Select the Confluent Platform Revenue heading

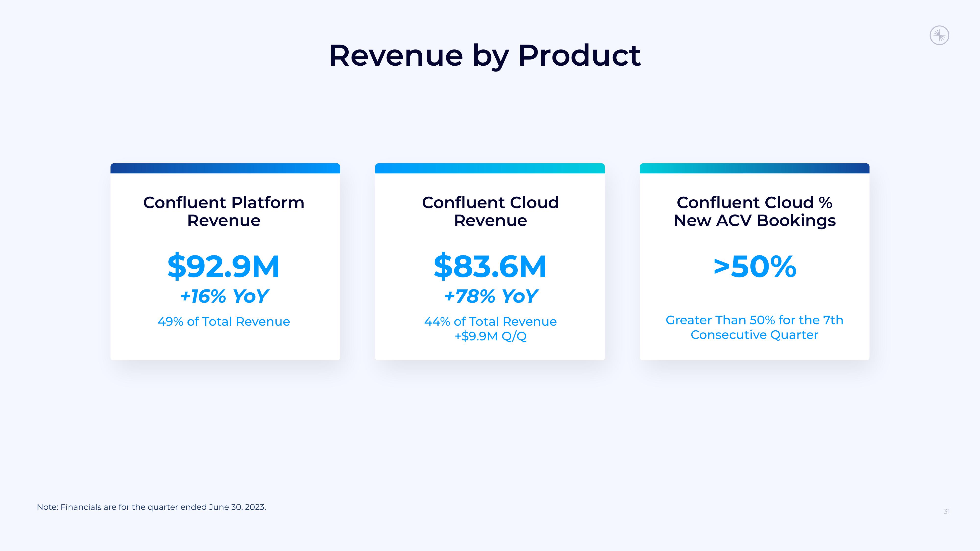coord(224,211)
